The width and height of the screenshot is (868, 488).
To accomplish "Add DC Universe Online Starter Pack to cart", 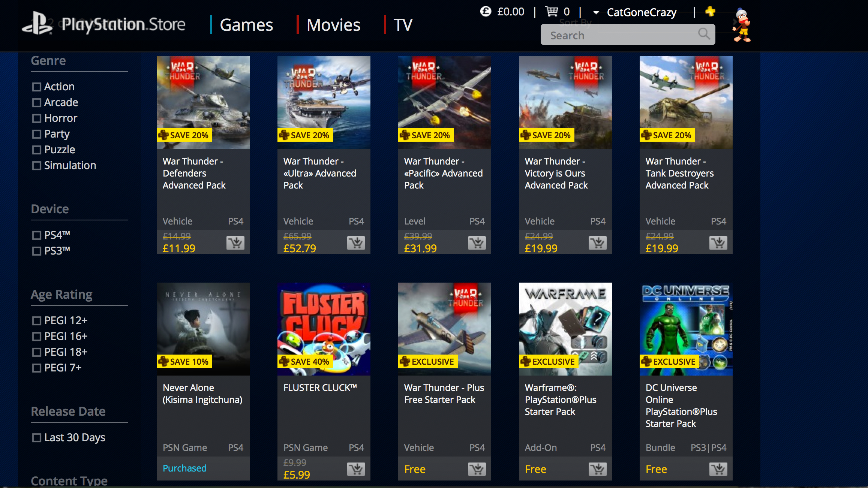I will point(718,469).
